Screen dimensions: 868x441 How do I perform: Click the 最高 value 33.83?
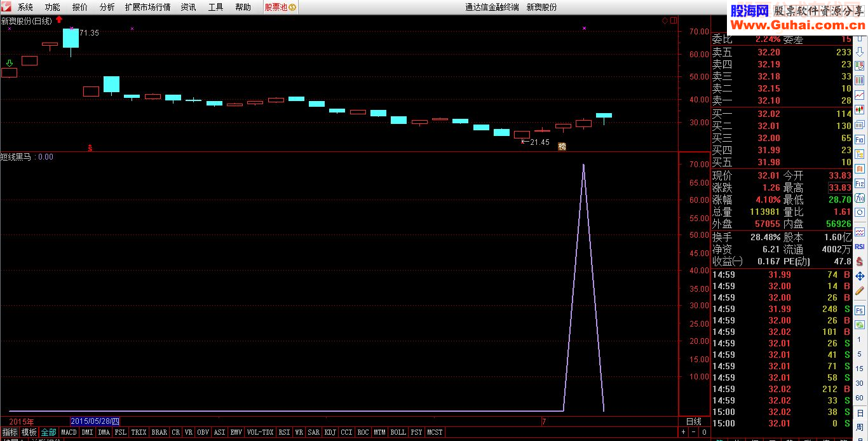click(x=839, y=187)
